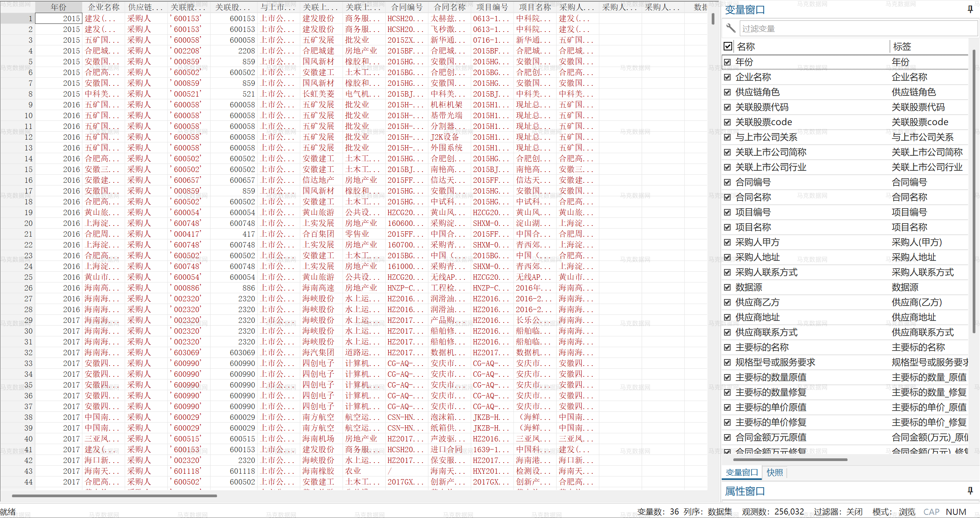Select the 年份 column header in data grid

pos(59,7)
